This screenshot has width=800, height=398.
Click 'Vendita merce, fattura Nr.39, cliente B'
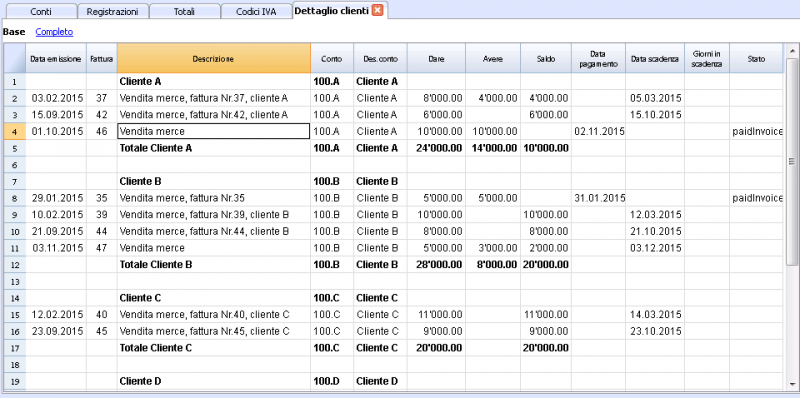(x=214, y=215)
